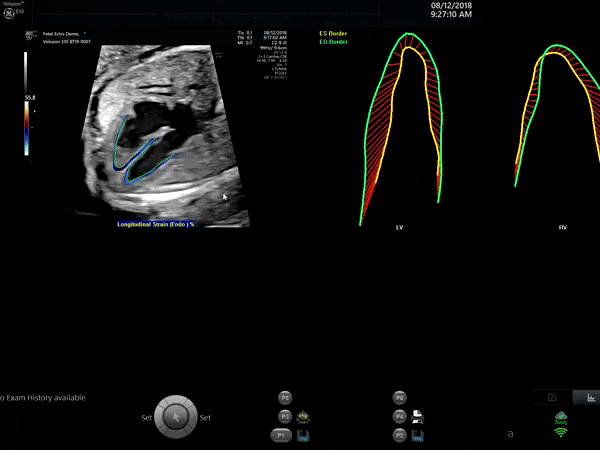Screen dimensions: 600x450
Task: Click the email envelope icon beside P3
Action: [303, 417]
